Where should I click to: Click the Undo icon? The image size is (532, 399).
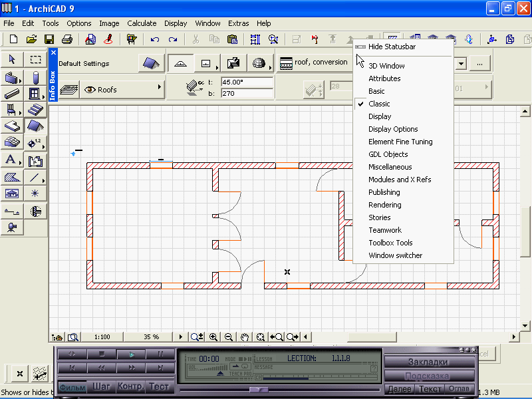pos(155,39)
